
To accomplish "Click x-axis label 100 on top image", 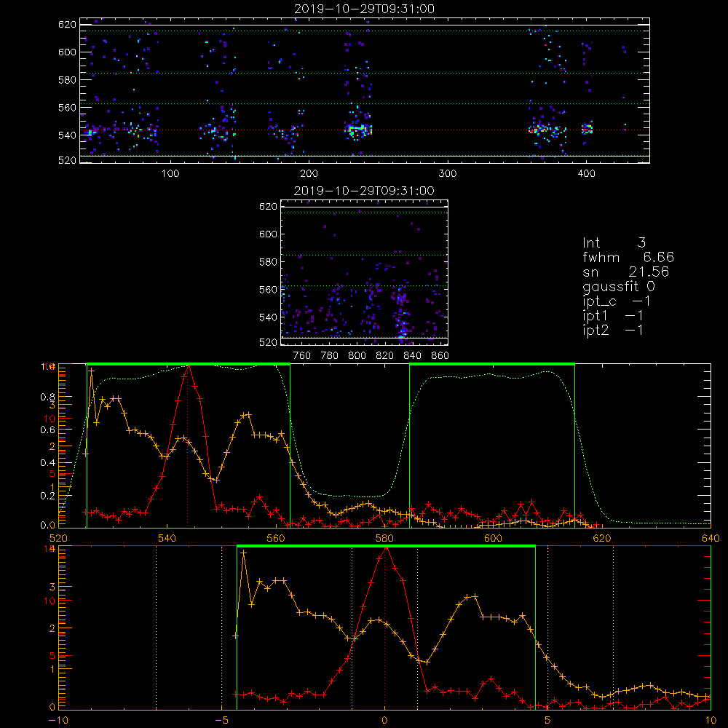I will click(170, 174).
